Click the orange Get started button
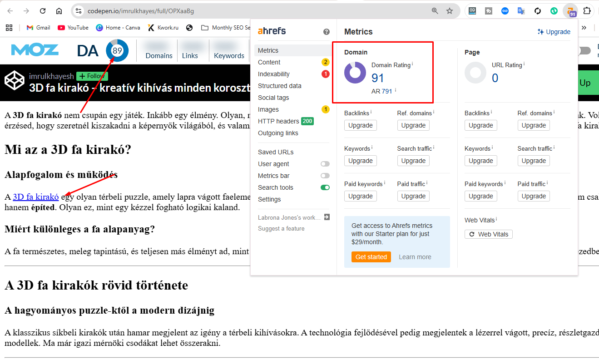Screen dimensions: 599x364 coord(371,257)
